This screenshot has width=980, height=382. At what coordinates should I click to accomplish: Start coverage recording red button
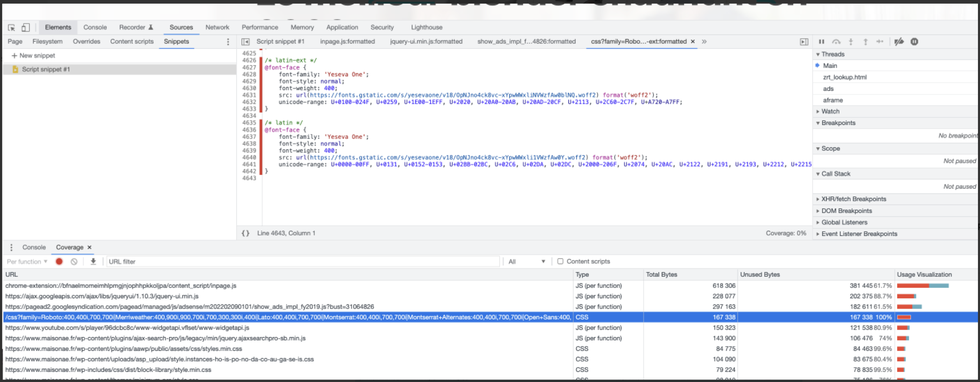point(59,261)
